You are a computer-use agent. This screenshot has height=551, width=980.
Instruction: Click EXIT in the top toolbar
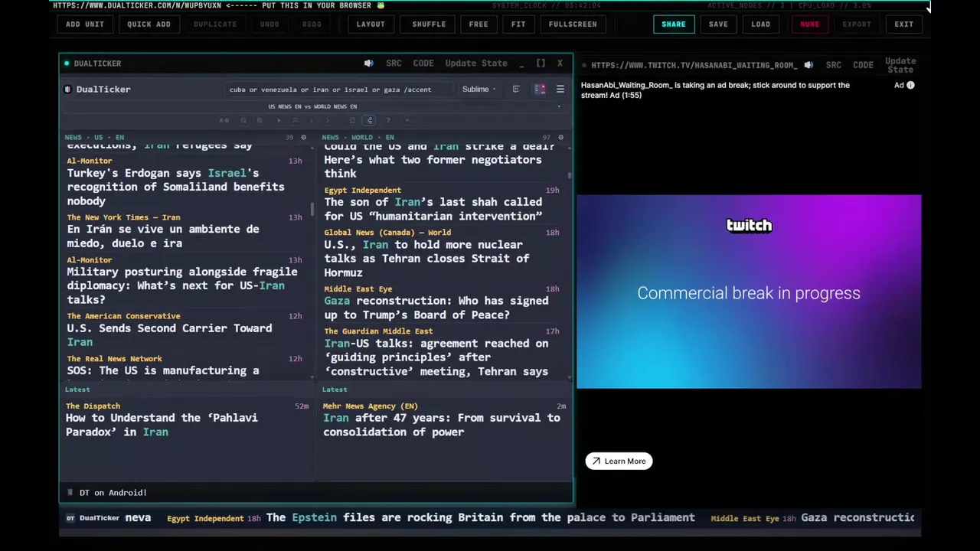click(903, 24)
